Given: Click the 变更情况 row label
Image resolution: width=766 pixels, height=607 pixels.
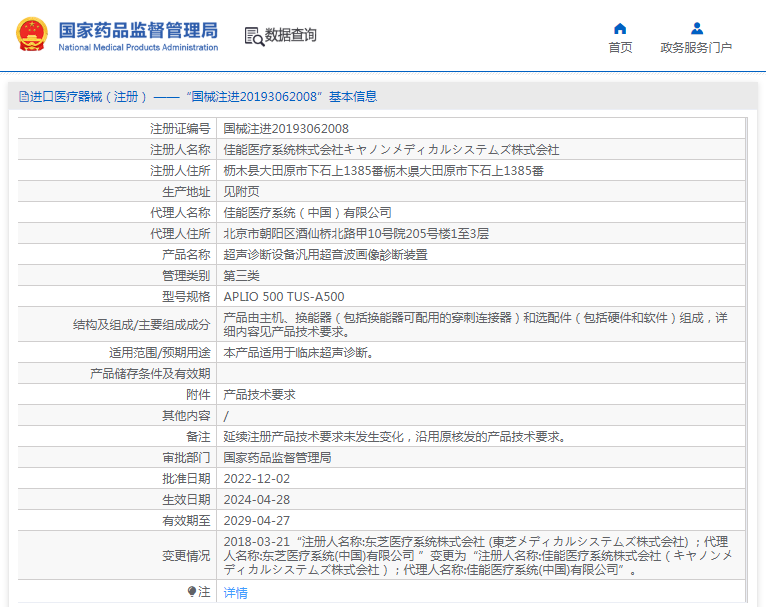Looking at the screenshot, I should pyautogui.click(x=186, y=556).
